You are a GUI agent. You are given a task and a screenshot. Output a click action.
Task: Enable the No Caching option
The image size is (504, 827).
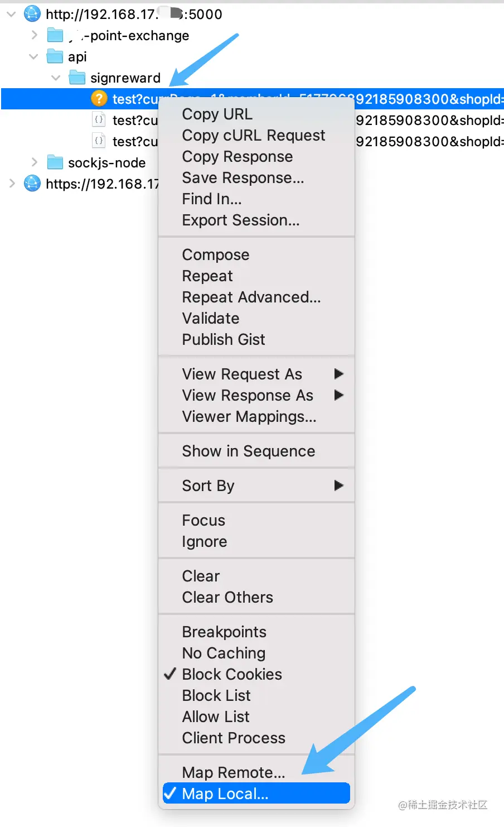coord(224,653)
